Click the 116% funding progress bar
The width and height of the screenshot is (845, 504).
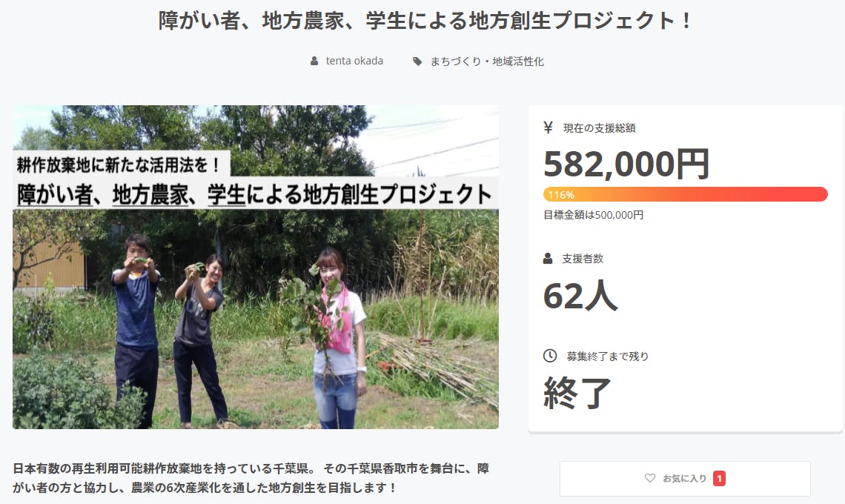coord(685,194)
